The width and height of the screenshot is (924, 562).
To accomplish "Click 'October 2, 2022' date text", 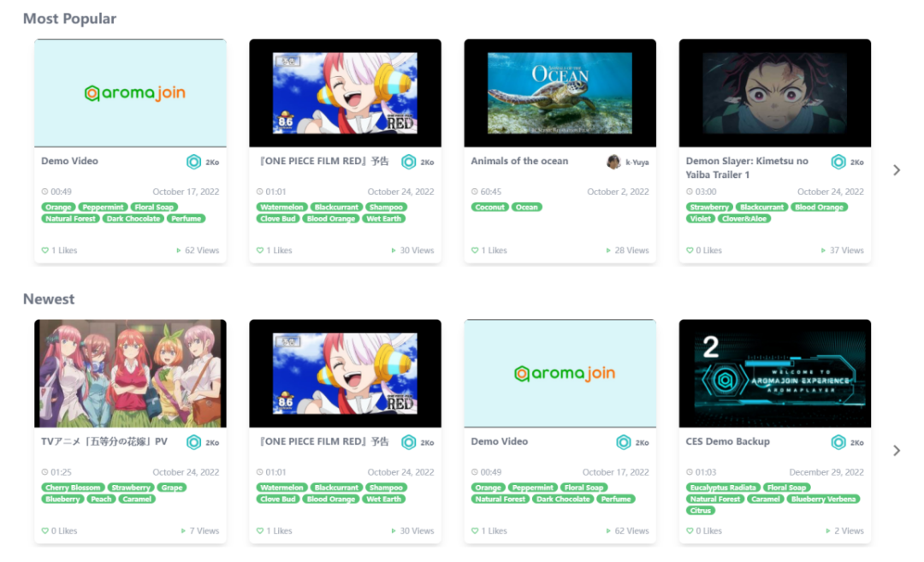I will (x=618, y=192).
